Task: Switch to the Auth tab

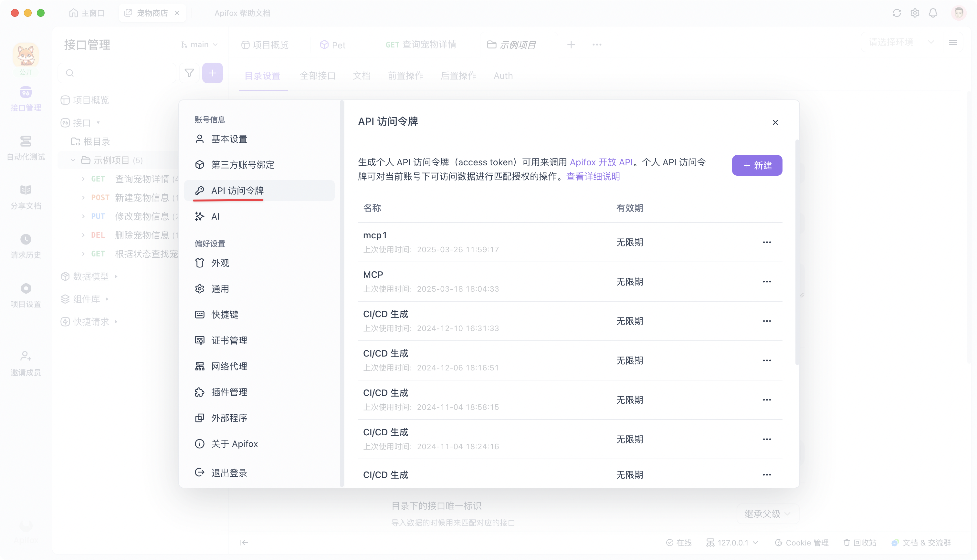Action: [503, 75]
